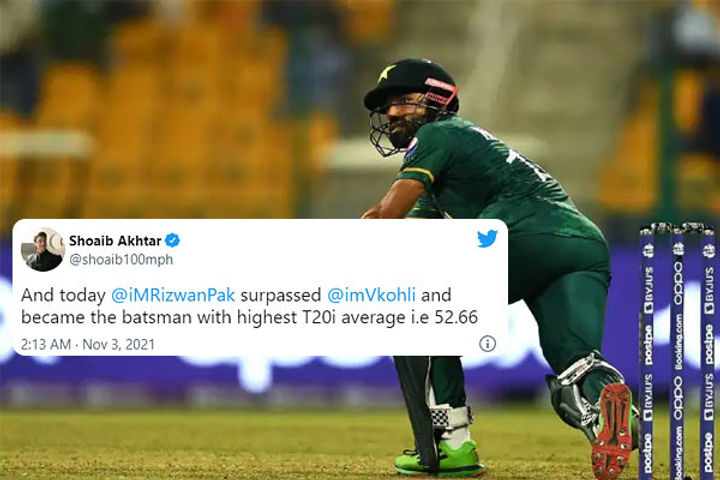Follow the @imVkohli mention link
Viewport: 720px width, 480px height.
pyautogui.click(x=371, y=295)
